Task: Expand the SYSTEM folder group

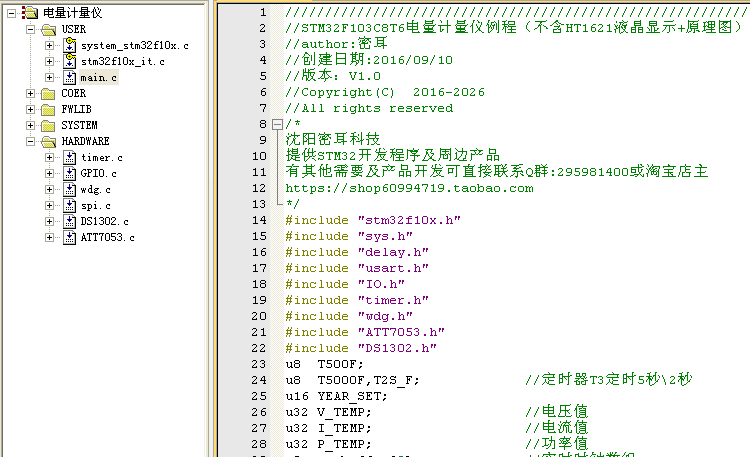Action: pyautogui.click(x=31, y=125)
